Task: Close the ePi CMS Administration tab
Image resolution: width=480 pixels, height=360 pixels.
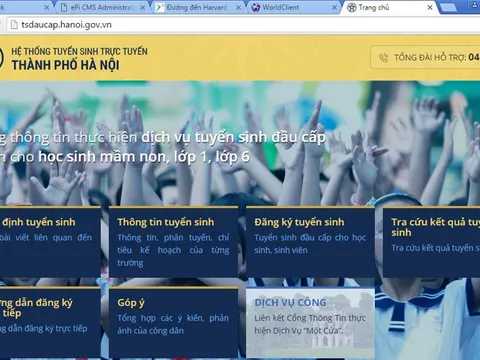Action: point(142,7)
